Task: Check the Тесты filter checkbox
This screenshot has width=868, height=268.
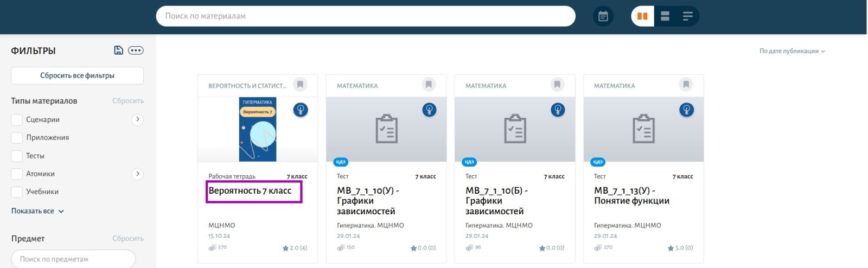Action: [x=17, y=156]
